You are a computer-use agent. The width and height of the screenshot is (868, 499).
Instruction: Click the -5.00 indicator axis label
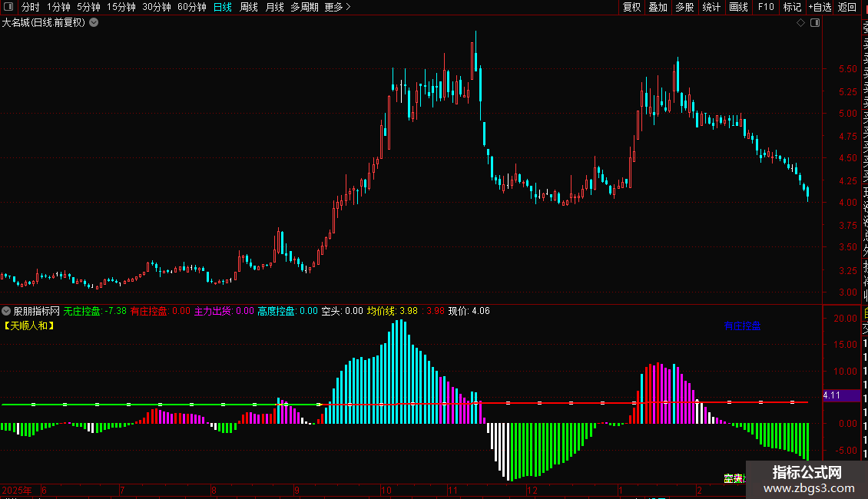(845, 451)
